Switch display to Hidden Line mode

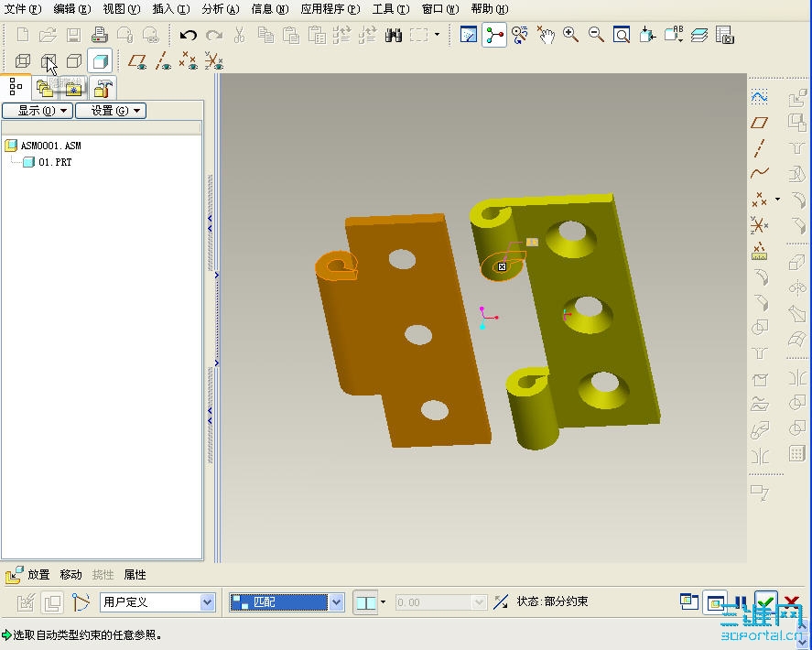click(49, 61)
